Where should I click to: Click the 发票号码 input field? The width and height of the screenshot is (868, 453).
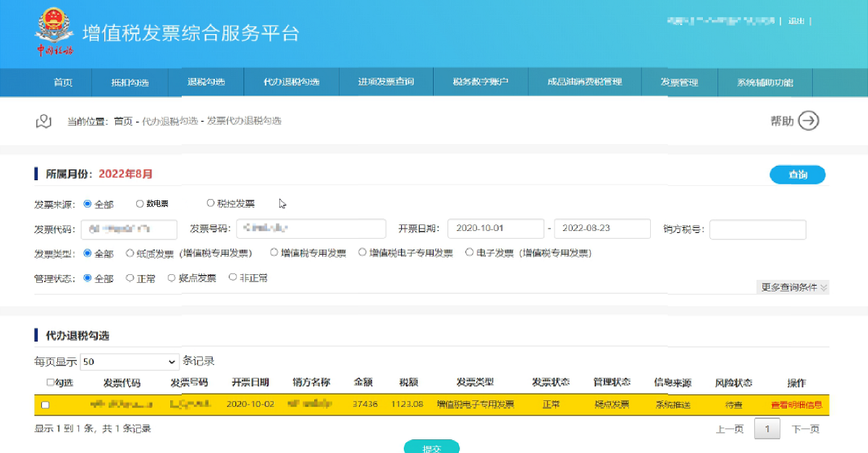click(x=311, y=229)
